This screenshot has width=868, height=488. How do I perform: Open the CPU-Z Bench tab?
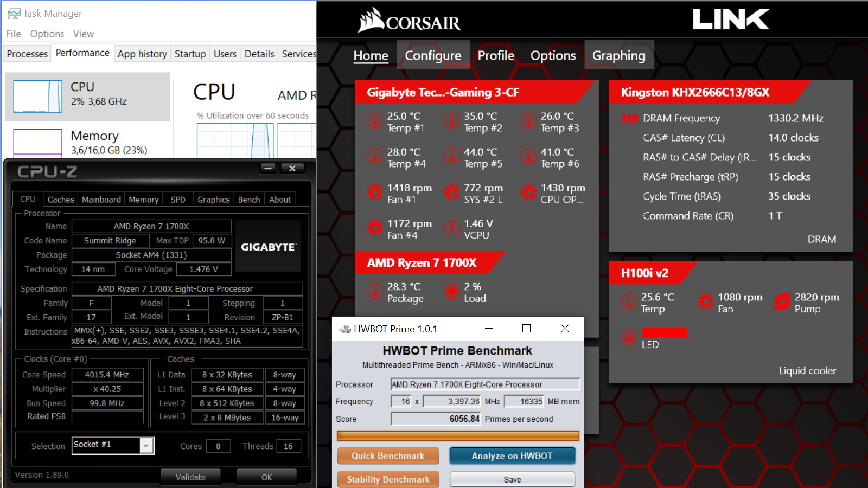(x=249, y=200)
